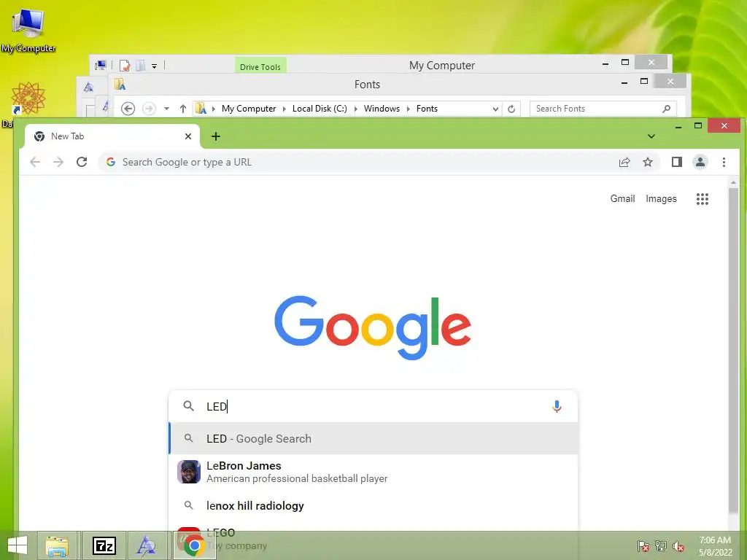Open the Windows Start button

[18, 545]
